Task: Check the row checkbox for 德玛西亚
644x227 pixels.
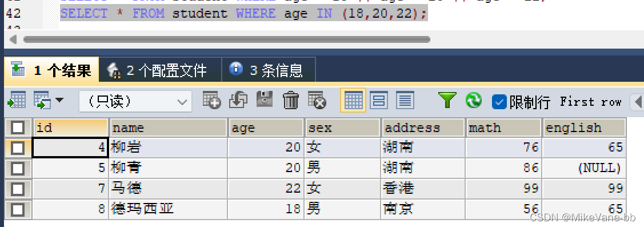Action: [x=18, y=209]
